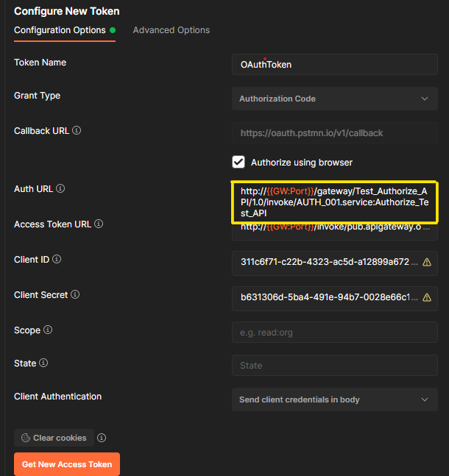Click info icon next to Client Secret

(x=76, y=295)
